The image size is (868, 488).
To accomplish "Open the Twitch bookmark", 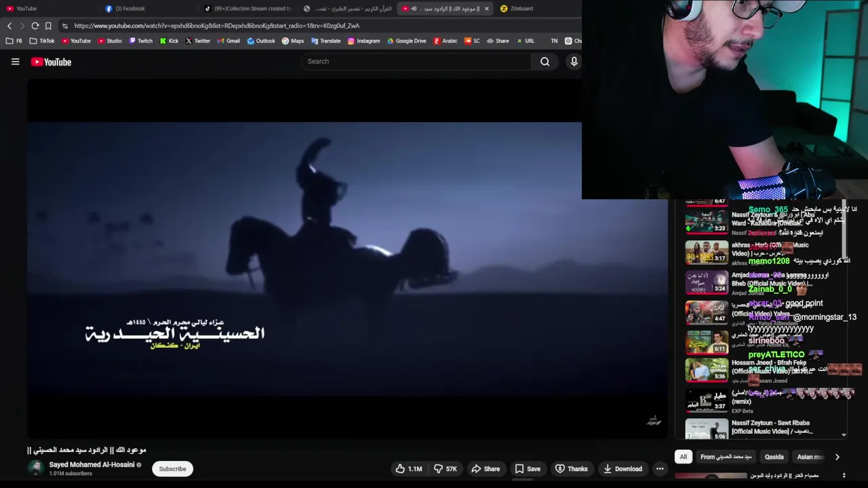I will tap(140, 41).
